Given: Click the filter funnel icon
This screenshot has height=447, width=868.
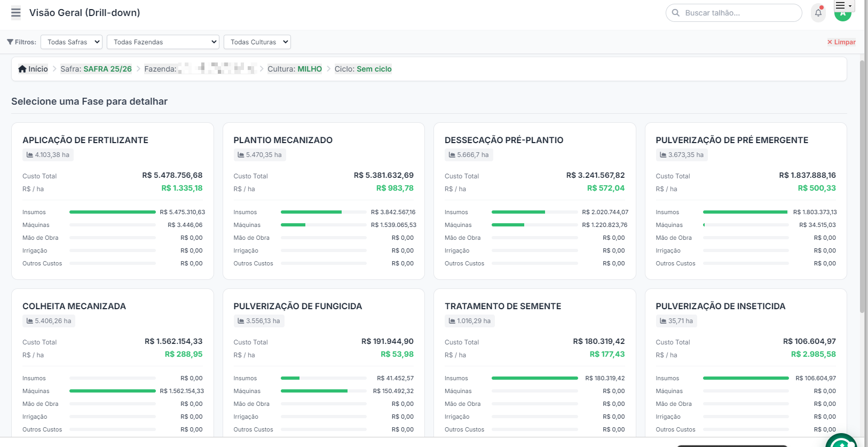Looking at the screenshot, I should click(10, 42).
